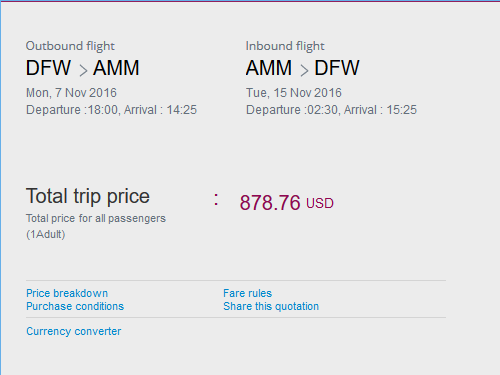Select the Outbound flight heading
Screen dimensions: 500x375
click(70, 46)
